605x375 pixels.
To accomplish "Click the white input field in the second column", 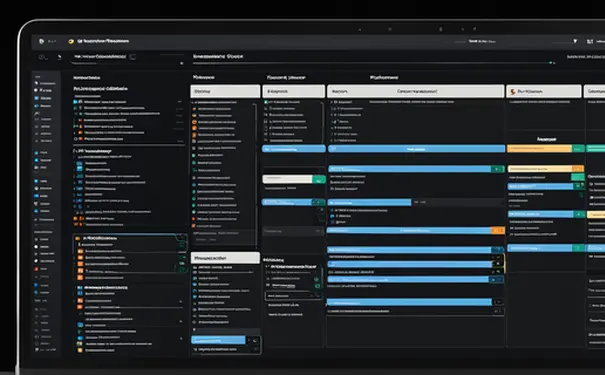I will coord(287,179).
